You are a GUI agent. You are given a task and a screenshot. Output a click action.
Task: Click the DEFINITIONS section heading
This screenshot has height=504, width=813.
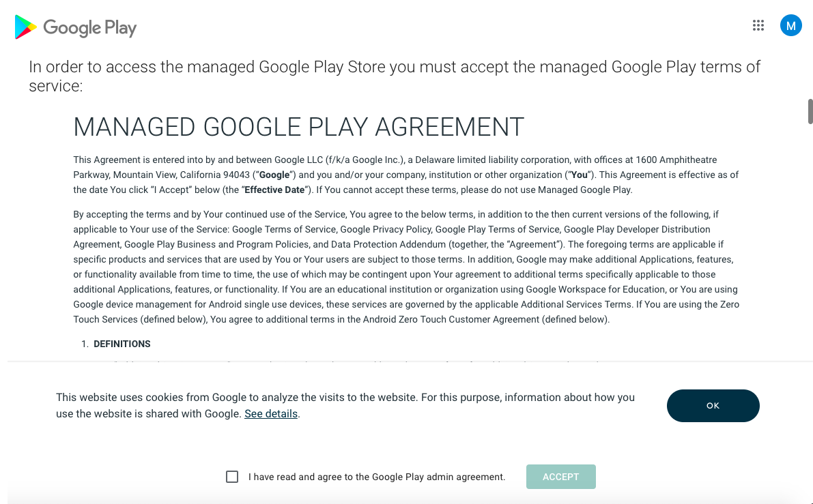[x=122, y=344]
